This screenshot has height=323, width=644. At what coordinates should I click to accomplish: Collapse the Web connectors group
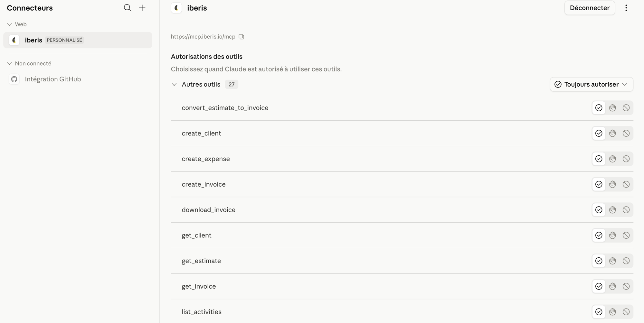click(10, 24)
